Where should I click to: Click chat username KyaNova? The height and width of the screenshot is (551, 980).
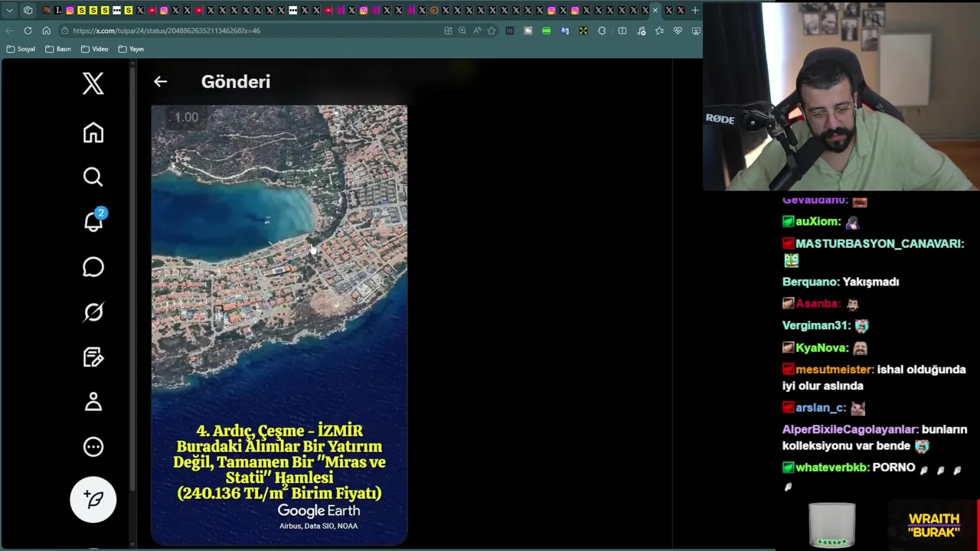[x=822, y=347]
